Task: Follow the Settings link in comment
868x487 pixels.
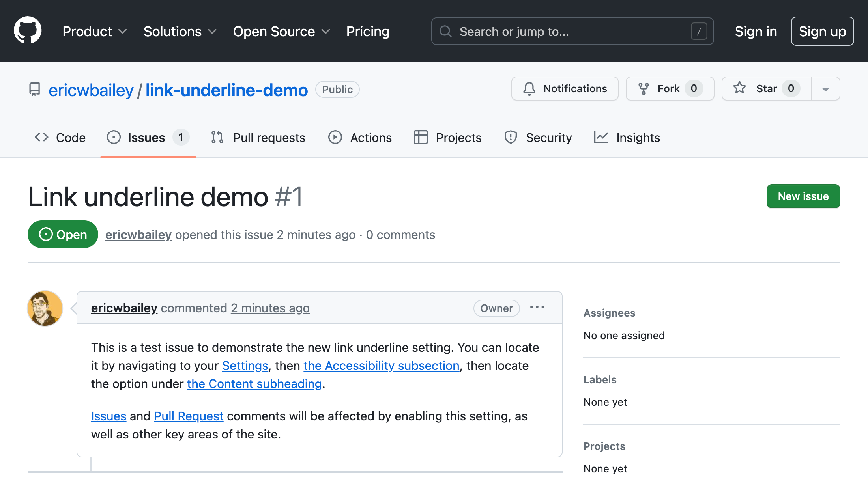Action: tap(245, 366)
